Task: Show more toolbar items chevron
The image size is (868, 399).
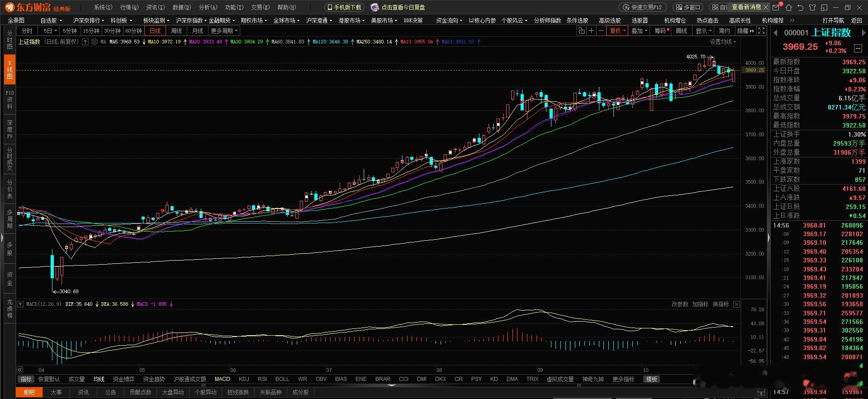Action: 792,20
